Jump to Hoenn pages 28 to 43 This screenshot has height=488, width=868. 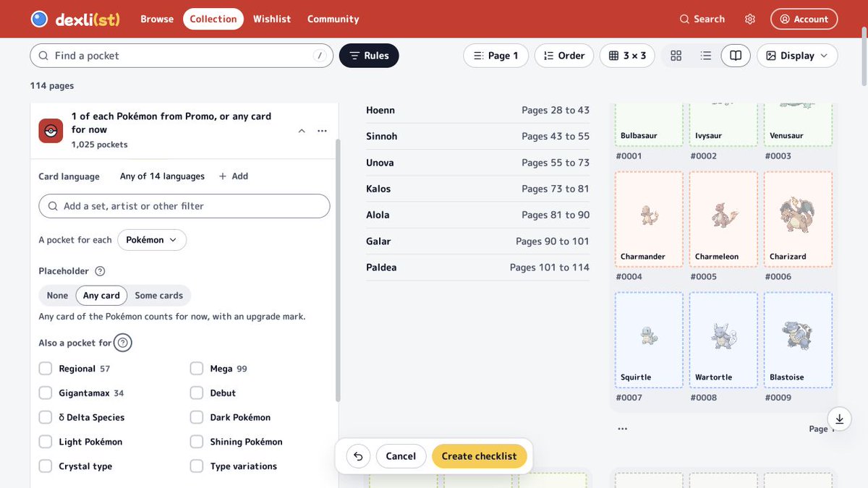[477, 111]
